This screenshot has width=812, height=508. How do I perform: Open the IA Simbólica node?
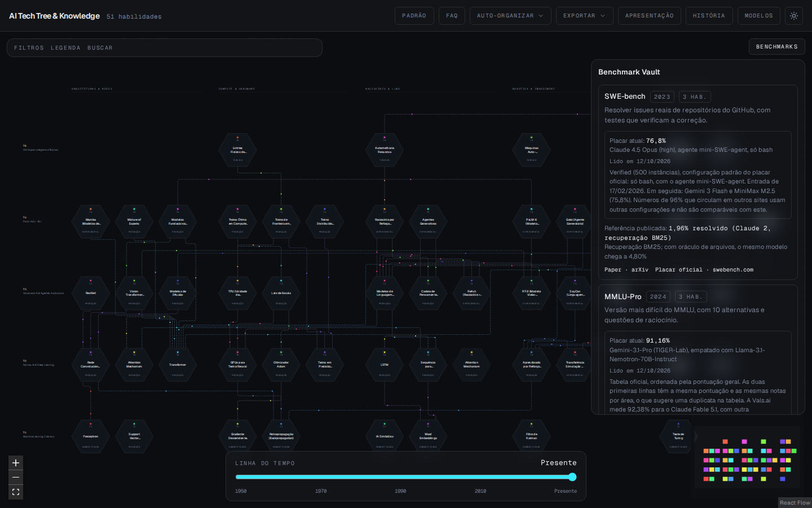(x=385, y=437)
